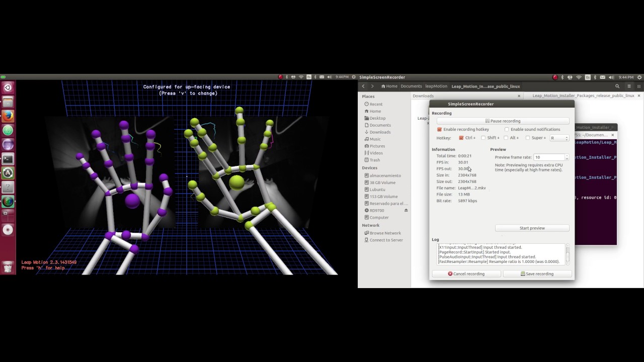
Task: Open the system power gear menu
Action: pos(639,77)
